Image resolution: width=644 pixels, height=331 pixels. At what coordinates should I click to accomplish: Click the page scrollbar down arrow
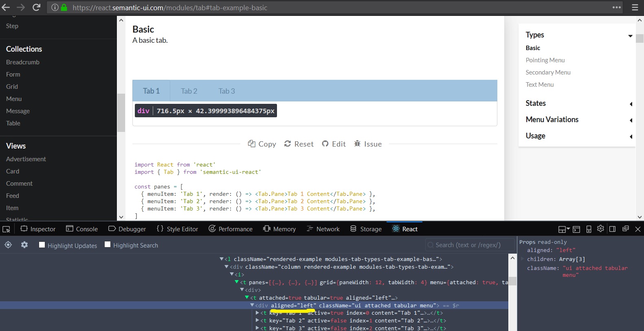(x=640, y=217)
